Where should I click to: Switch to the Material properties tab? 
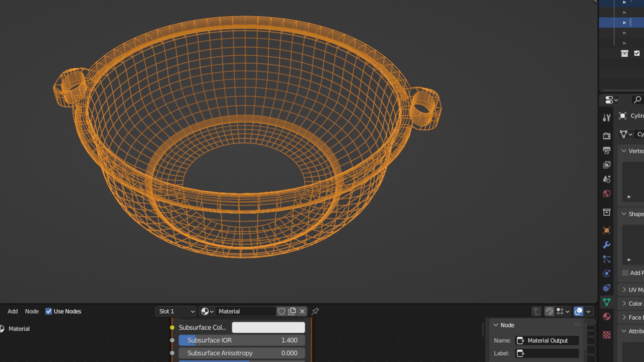pos(606,316)
